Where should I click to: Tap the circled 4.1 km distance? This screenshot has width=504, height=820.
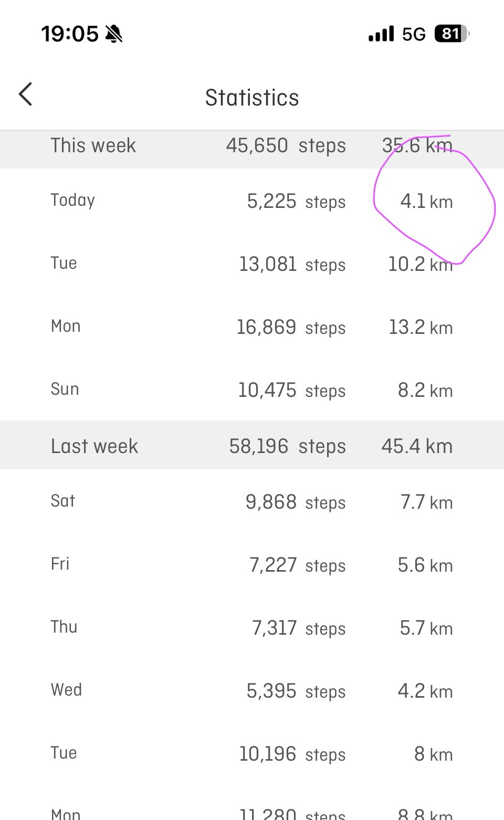[426, 202]
